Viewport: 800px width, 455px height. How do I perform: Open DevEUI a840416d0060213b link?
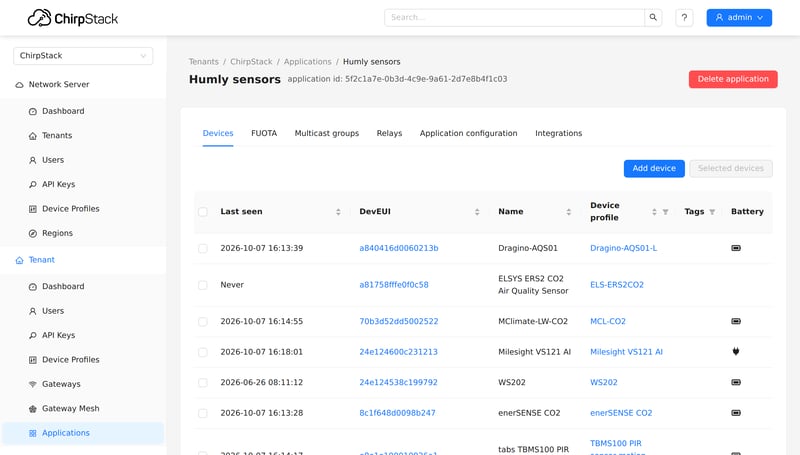pyautogui.click(x=398, y=248)
